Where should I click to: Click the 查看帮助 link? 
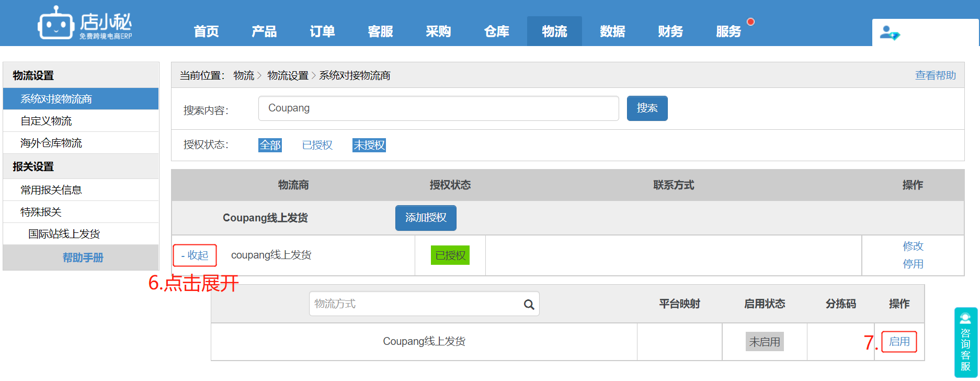point(935,75)
